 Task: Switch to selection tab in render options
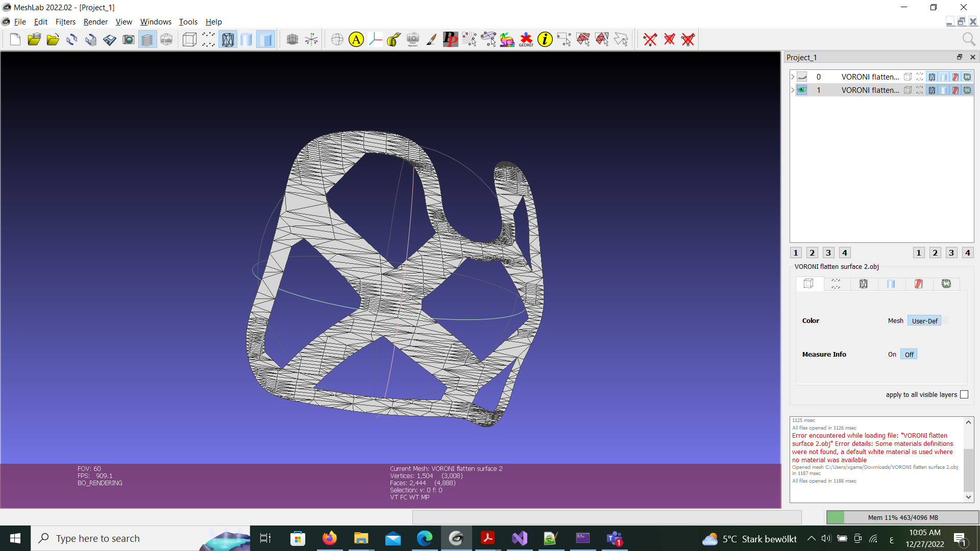[x=918, y=284]
